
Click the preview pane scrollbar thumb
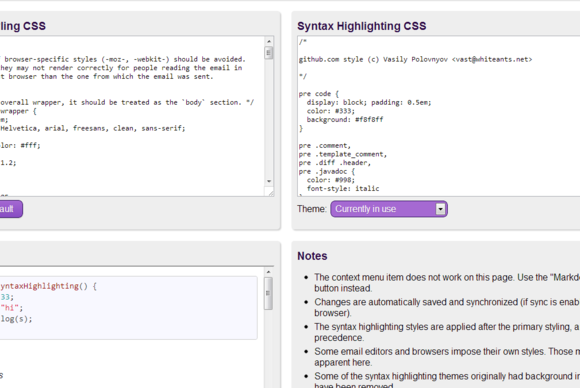[x=269, y=293]
